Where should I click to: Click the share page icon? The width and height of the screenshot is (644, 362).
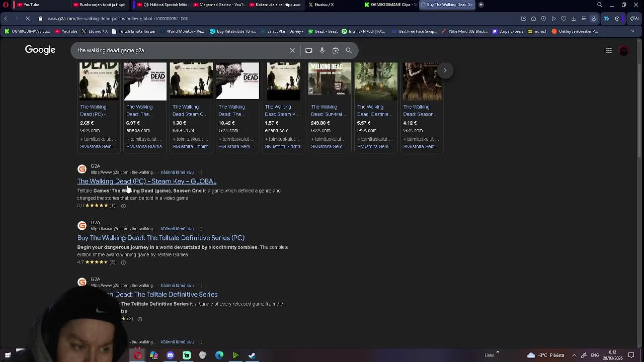[x=524, y=19]
